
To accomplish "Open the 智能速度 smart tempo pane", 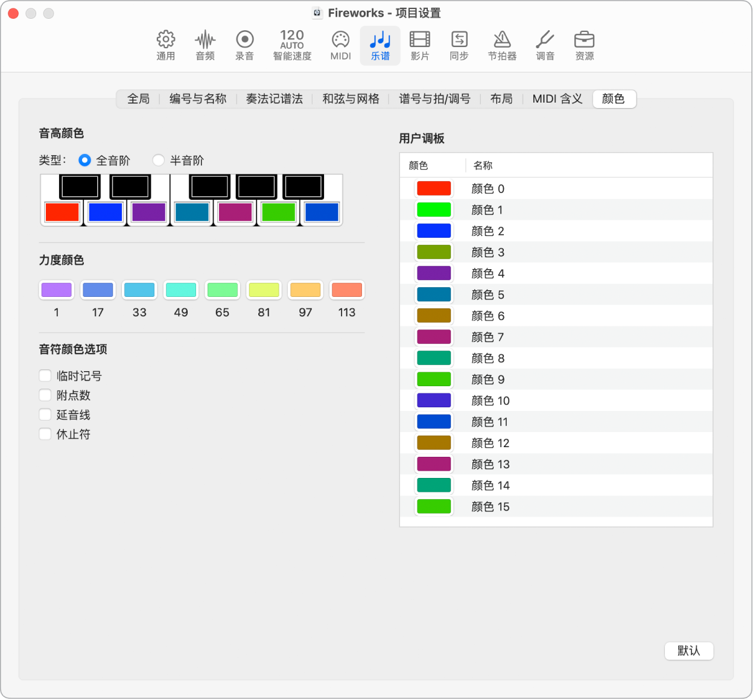I will [292, 46].
